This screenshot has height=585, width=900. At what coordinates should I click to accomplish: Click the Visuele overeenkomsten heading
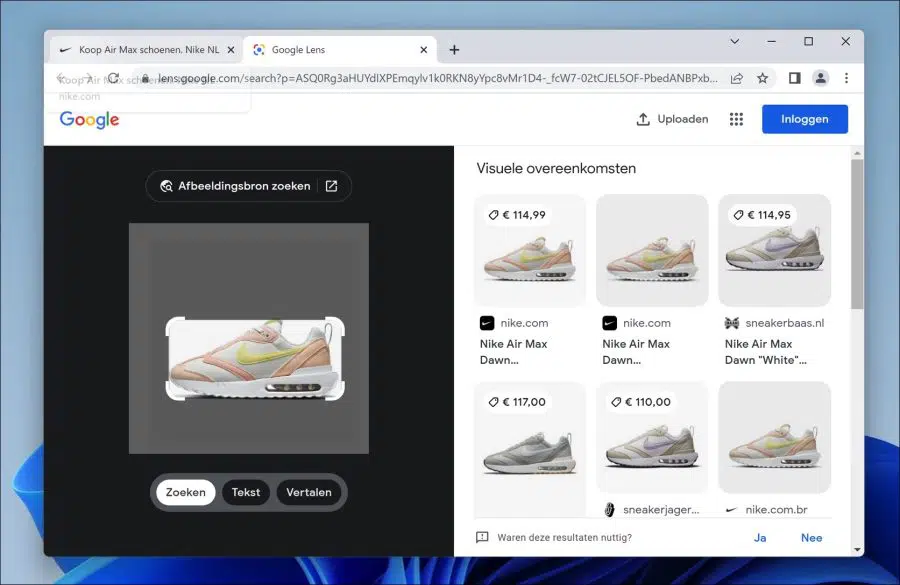(556, 168)
